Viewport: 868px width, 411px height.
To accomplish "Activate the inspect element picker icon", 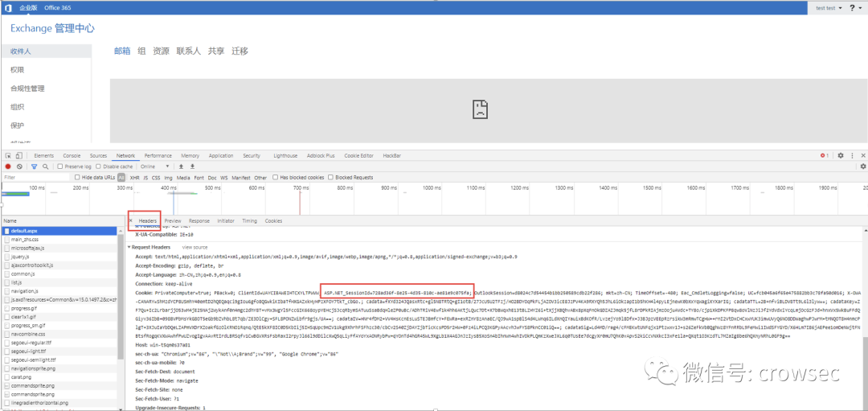I will coord(8,156).
